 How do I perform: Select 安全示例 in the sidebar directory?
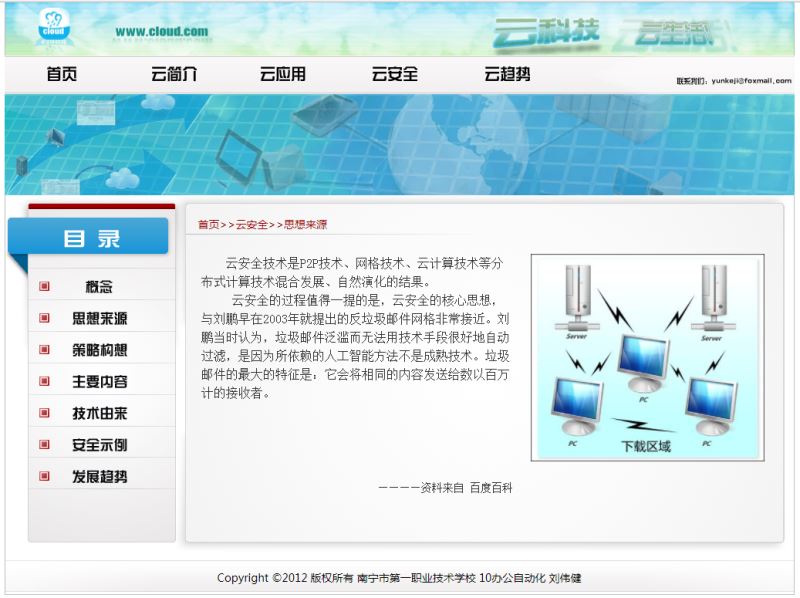(x=99, y=444)
